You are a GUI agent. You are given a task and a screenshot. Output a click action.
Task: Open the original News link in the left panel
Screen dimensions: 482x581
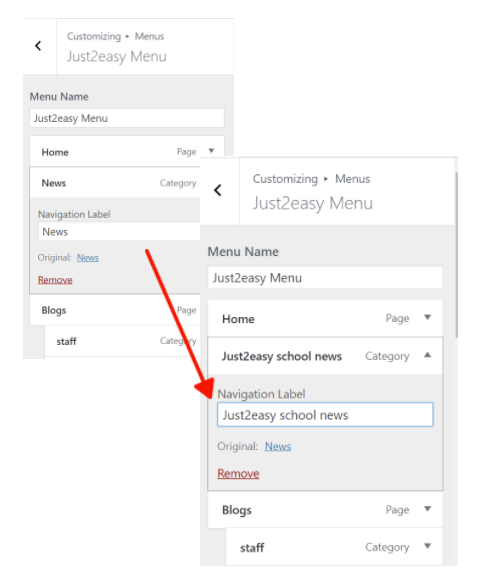(88, 258)
